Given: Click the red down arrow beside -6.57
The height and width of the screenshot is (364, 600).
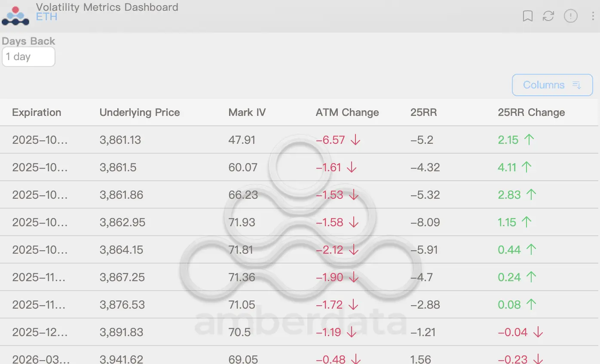Looking at the screenshot, I should (355, 140).
